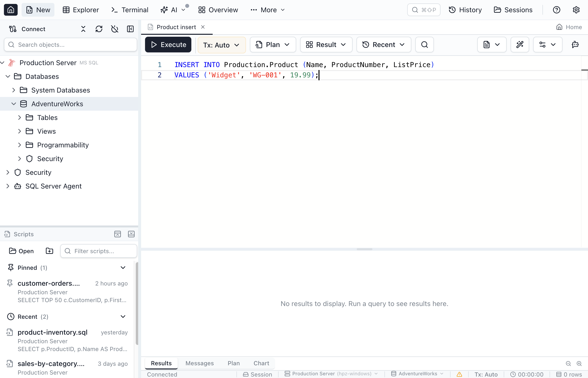Open the Overview page
This screenshot has width=588, height=378.
218,10
